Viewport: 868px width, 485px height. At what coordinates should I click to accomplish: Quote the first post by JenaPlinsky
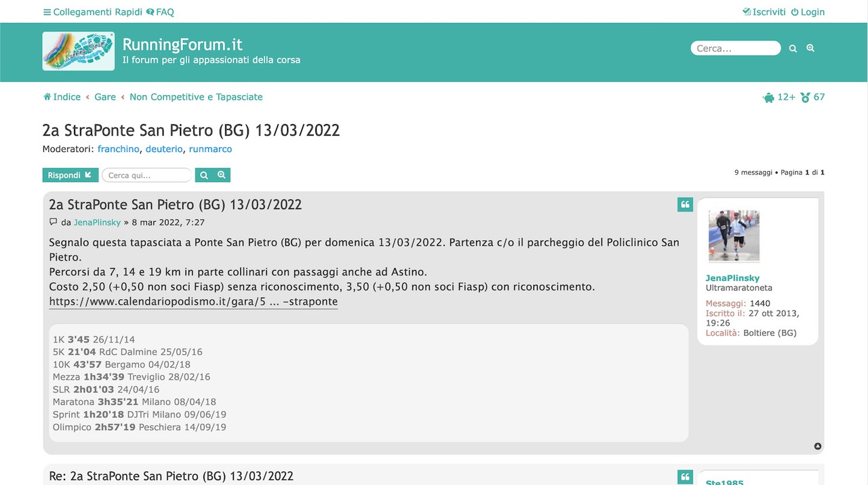tap(685, 205)
